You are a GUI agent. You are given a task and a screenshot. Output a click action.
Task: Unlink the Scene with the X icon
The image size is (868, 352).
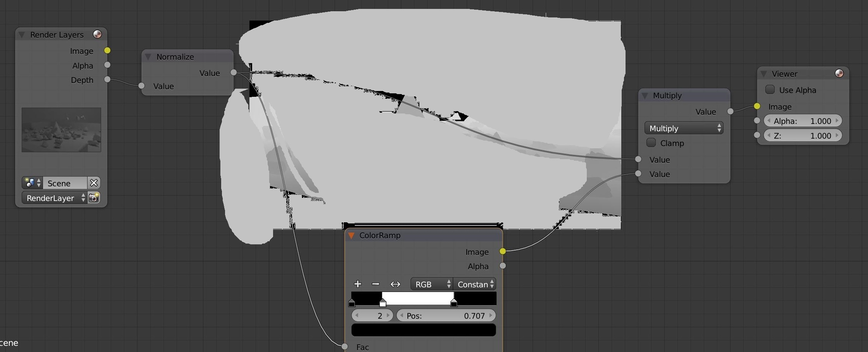coord(94,183)
